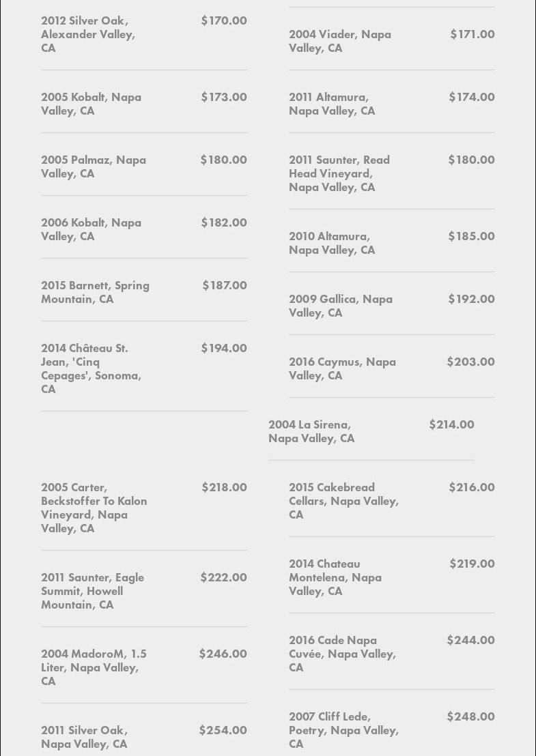This screenshot has width=536, height=756.
Task: Select the 2014 Château St. Jean 'Cinq Cepages'
Action: 91,368
